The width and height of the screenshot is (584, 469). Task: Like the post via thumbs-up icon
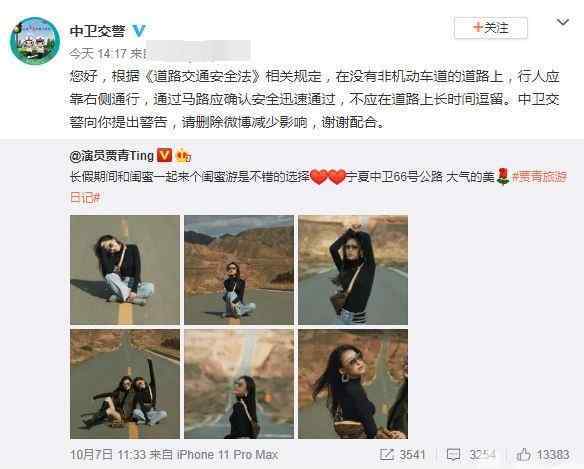pos(523,454)
